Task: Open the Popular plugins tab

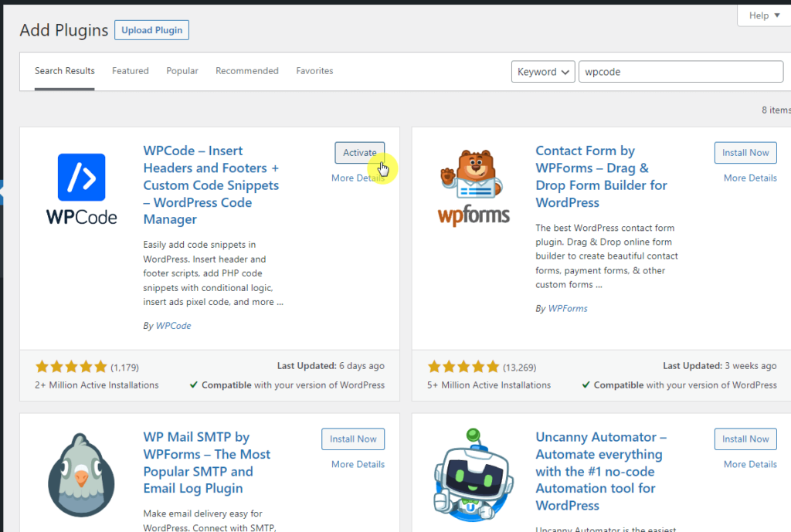Action: point(182,71)
